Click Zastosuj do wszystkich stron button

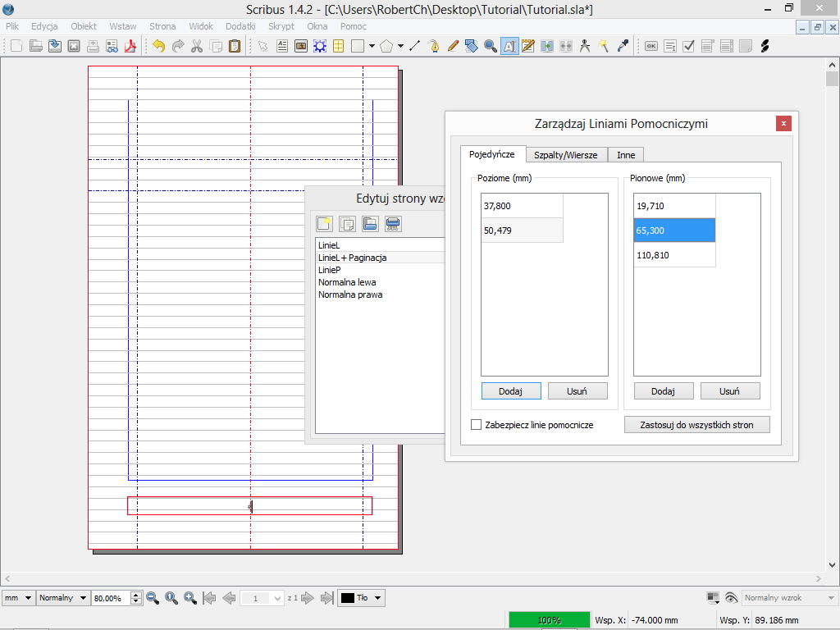coord(696,425)
